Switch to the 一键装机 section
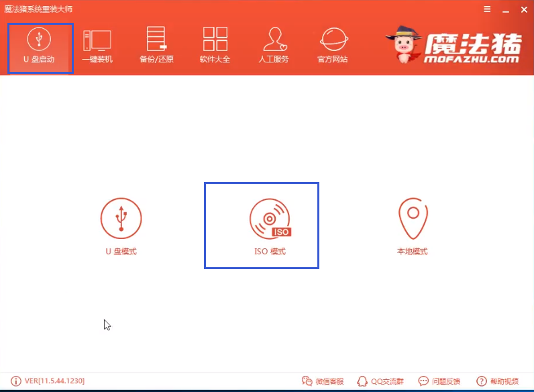This screenshot has height=392, width=534. tap(97, 46)
